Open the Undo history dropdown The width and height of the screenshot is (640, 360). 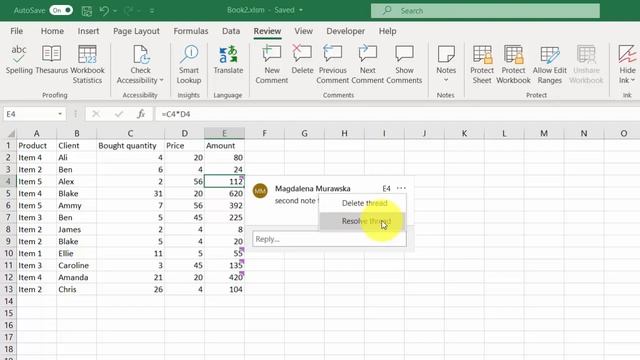[x=115, y=11]
